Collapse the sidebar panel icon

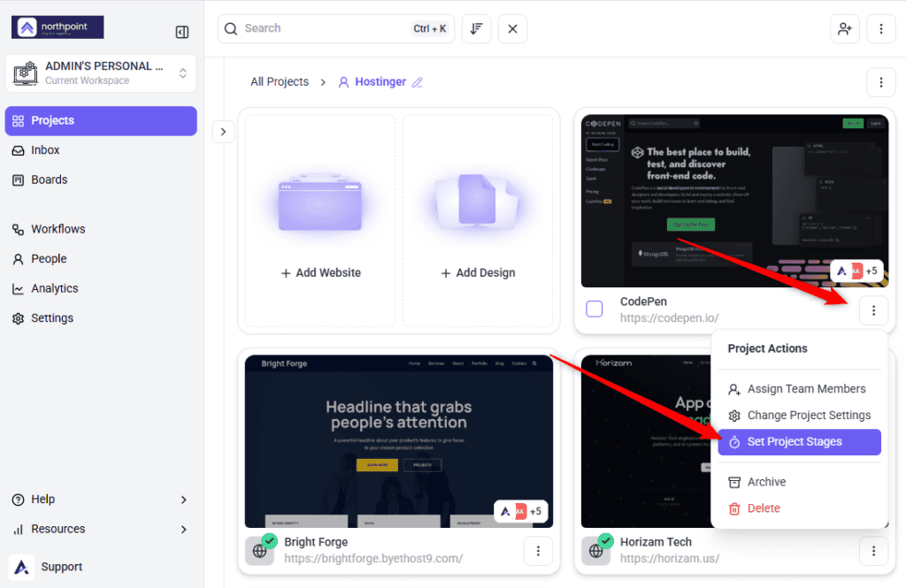click(x=182, y=32)
